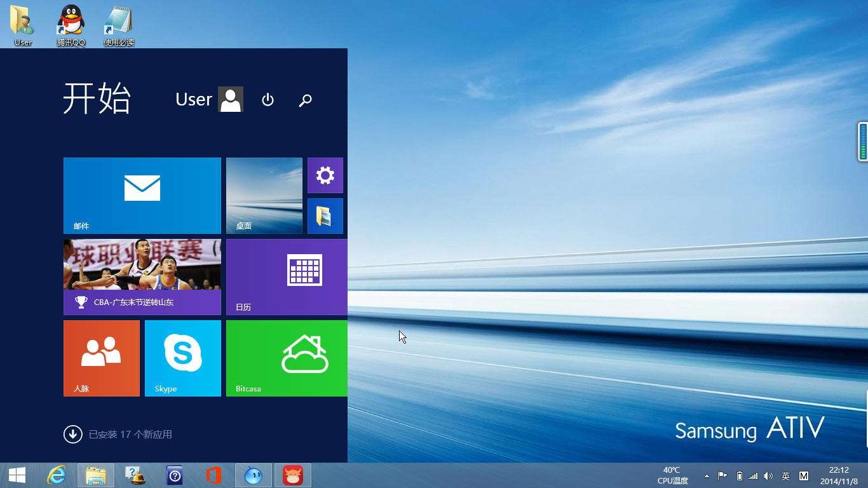Image resolution: width=868 pixels, height=488 pixels.
Task: Click the volume speaker icon in tray
Action: [768, 475]
